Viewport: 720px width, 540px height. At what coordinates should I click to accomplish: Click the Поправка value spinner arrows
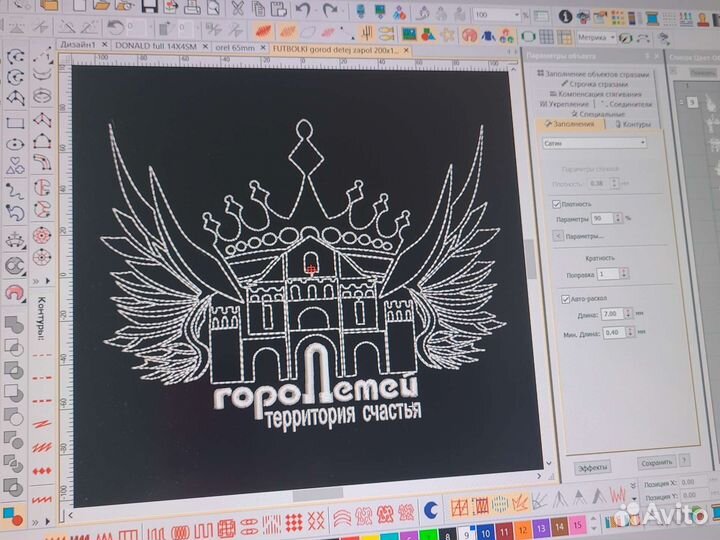624,274
